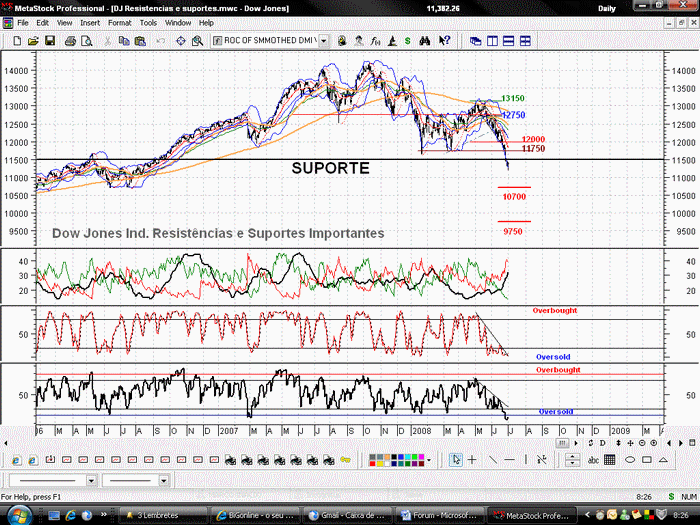The height and width of the screenshot is (525, 700).
Task: Open the Window menu
Action: [x=178, y=23]
